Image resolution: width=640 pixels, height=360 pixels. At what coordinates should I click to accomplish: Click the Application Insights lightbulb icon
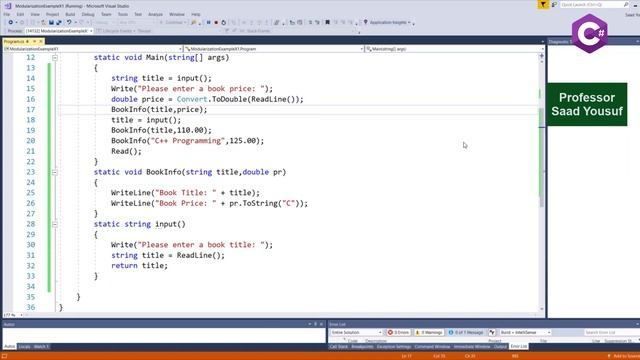click(366, 22)
